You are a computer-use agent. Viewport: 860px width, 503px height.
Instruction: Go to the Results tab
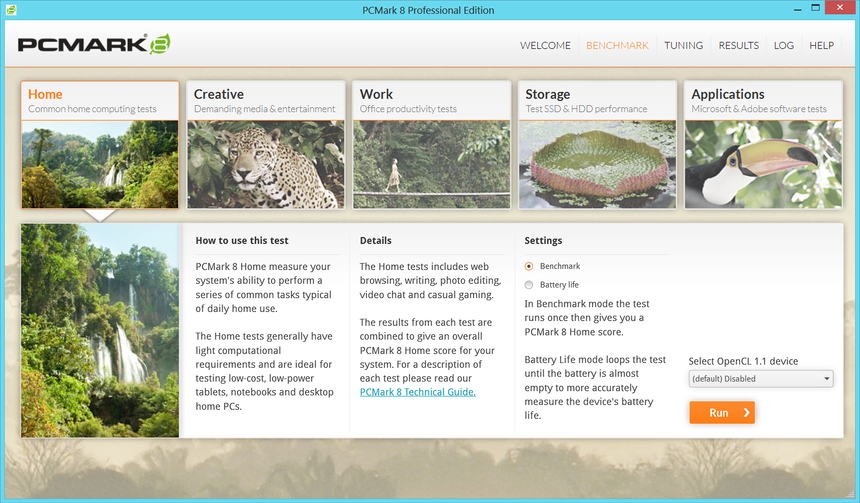(739, 46)
